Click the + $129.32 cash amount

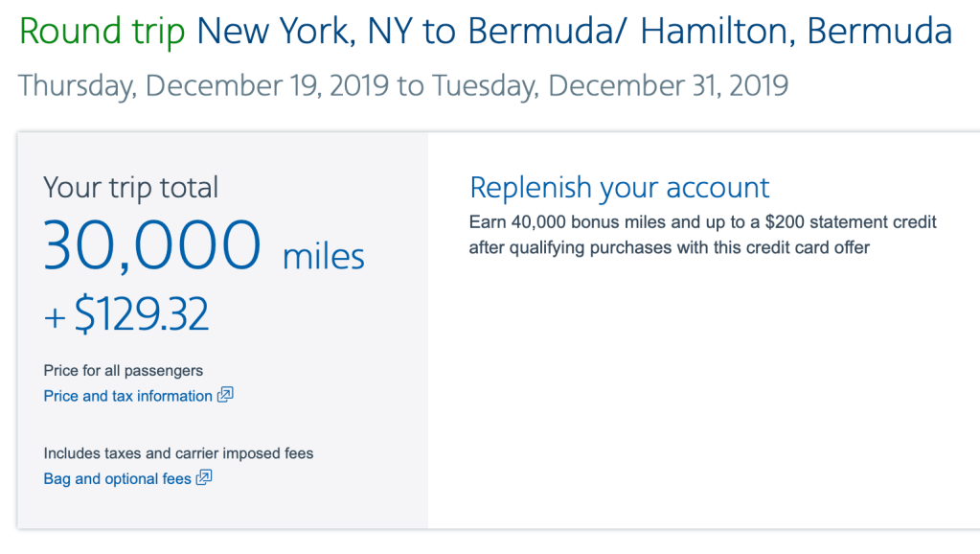pos(126,314)
